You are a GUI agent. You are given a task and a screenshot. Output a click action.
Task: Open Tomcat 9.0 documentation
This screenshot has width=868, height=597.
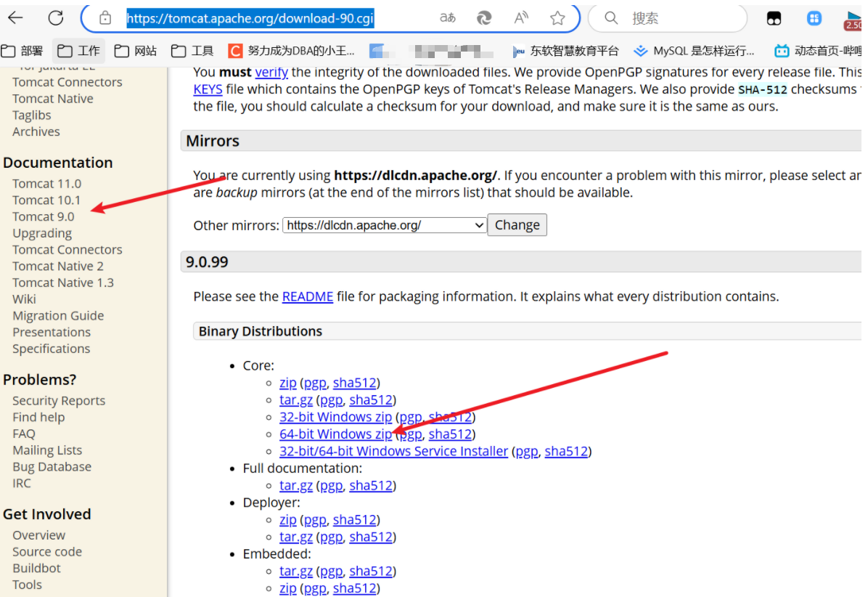point(43,216)
